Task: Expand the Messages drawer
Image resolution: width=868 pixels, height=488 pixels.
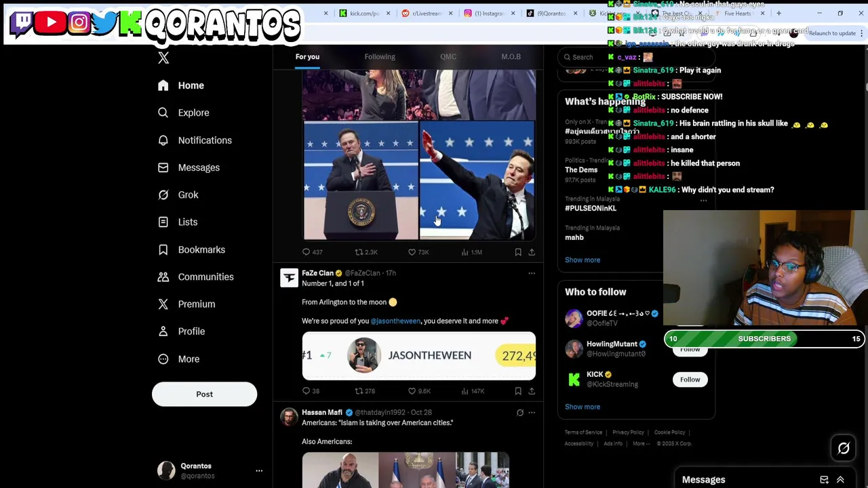Action: [840, 480]
